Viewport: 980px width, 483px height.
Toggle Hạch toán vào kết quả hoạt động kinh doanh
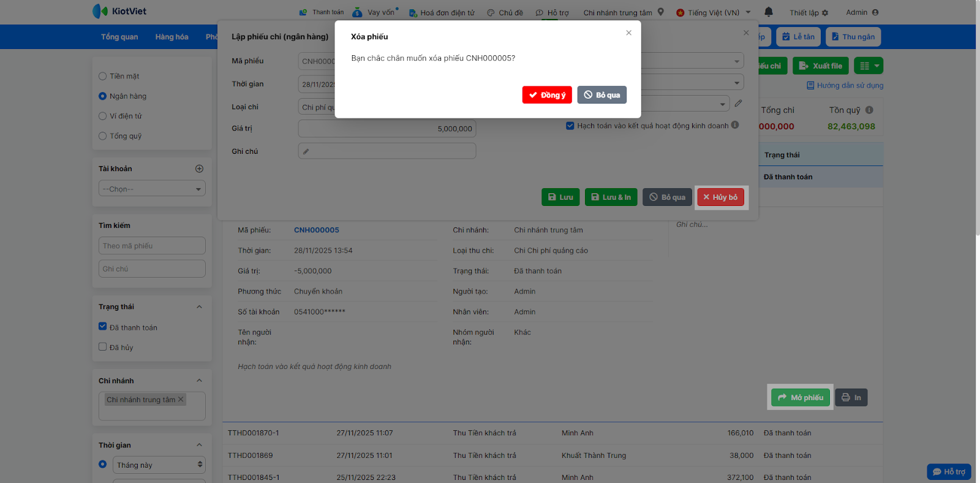pyautogui.click(x=570, y=126)
